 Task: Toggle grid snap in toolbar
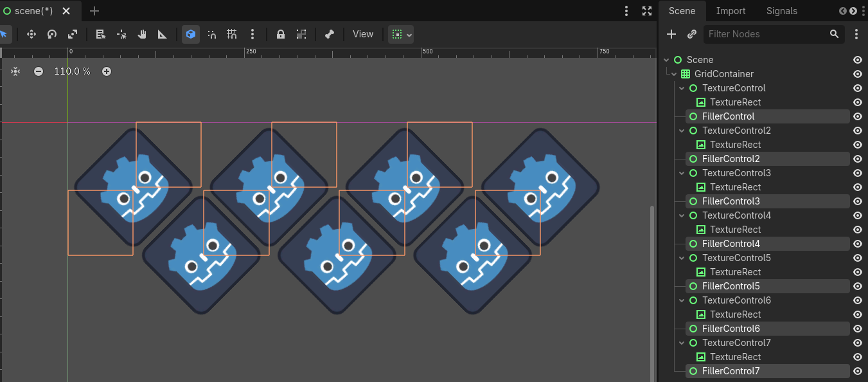point(232,34)
